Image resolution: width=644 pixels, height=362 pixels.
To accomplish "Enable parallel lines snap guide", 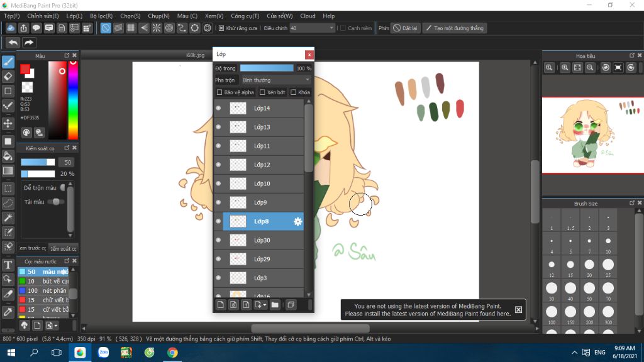I will coord(118,28).
